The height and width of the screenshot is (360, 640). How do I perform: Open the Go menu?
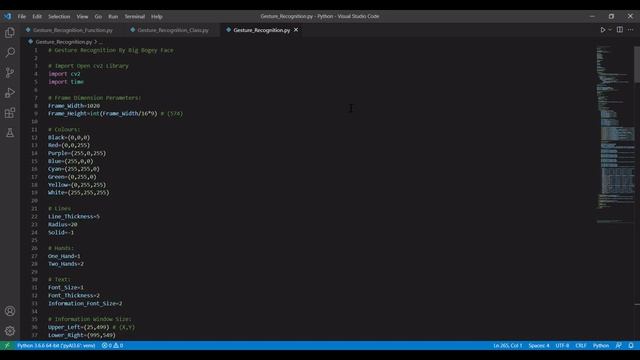pyautogui.click(x=98, y=16)
